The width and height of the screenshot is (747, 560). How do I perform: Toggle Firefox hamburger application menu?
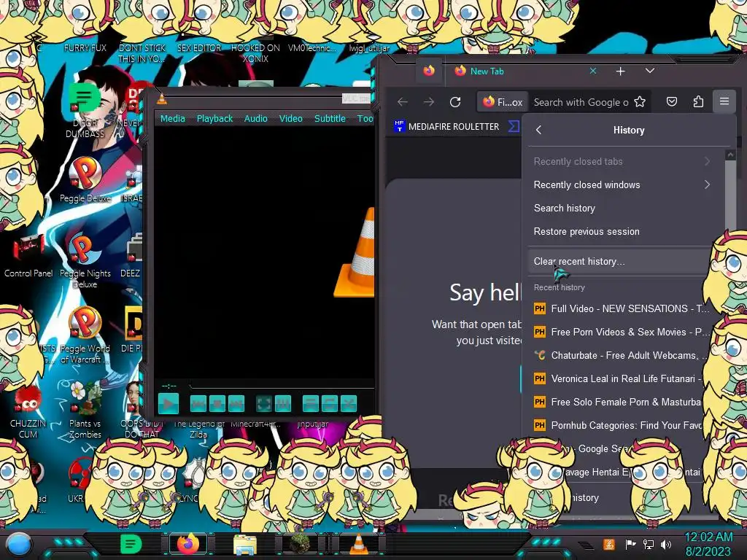[724, 101]
